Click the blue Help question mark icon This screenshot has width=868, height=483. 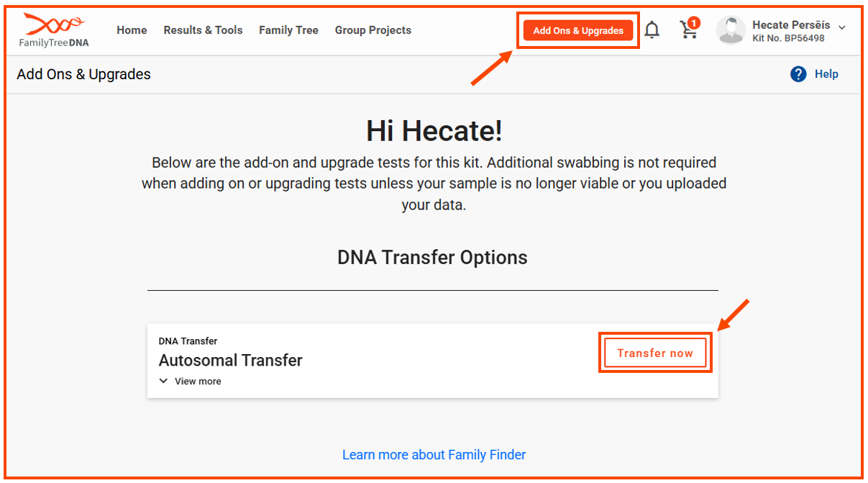click(x=798, y=73)
